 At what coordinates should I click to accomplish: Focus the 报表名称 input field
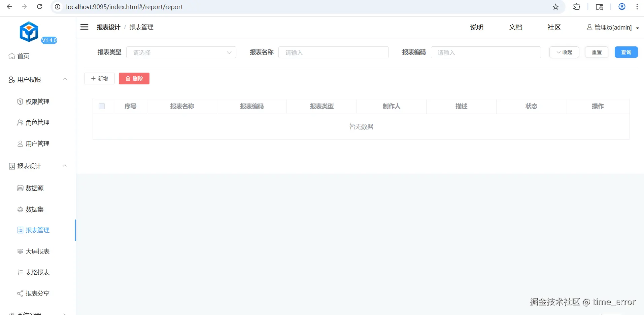[x=334, y=52]
